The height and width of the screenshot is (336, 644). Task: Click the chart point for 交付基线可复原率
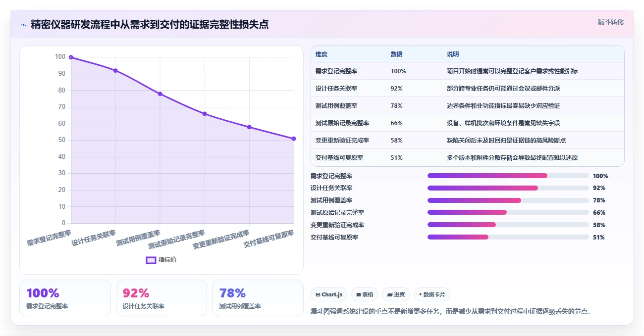[294, 139]
